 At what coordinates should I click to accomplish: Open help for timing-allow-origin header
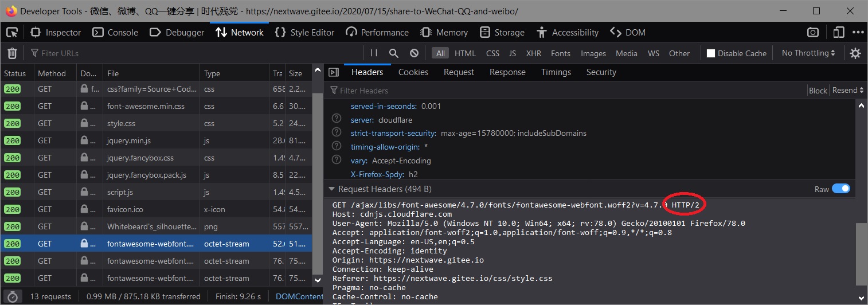point(337,147)
